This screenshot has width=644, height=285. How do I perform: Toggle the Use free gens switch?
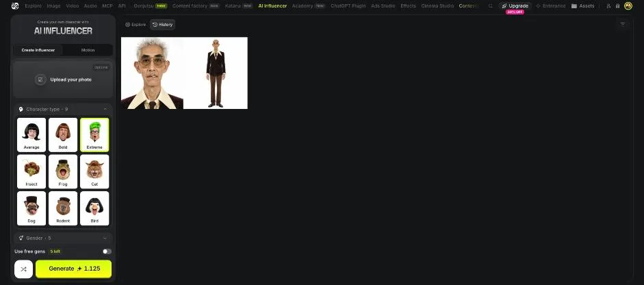(x=107, y=251)
